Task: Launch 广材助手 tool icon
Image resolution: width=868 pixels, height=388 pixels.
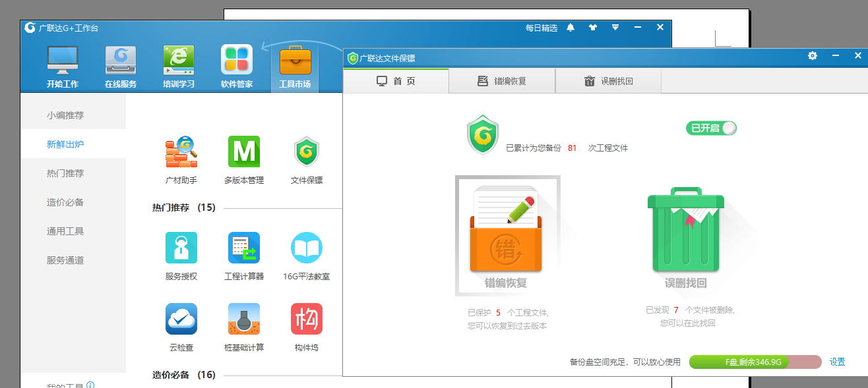Action: pyautogui.click(x=181, y=152)
